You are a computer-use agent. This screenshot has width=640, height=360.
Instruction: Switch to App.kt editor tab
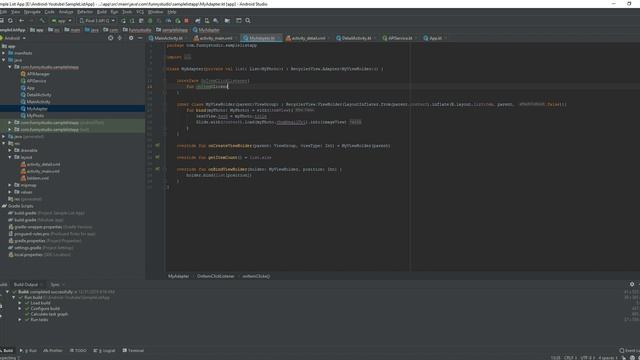pos(435,38)
